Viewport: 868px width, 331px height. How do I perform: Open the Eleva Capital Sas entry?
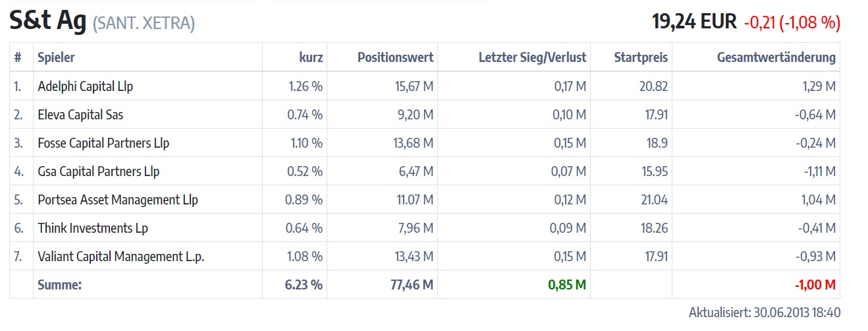coord(80,115)
